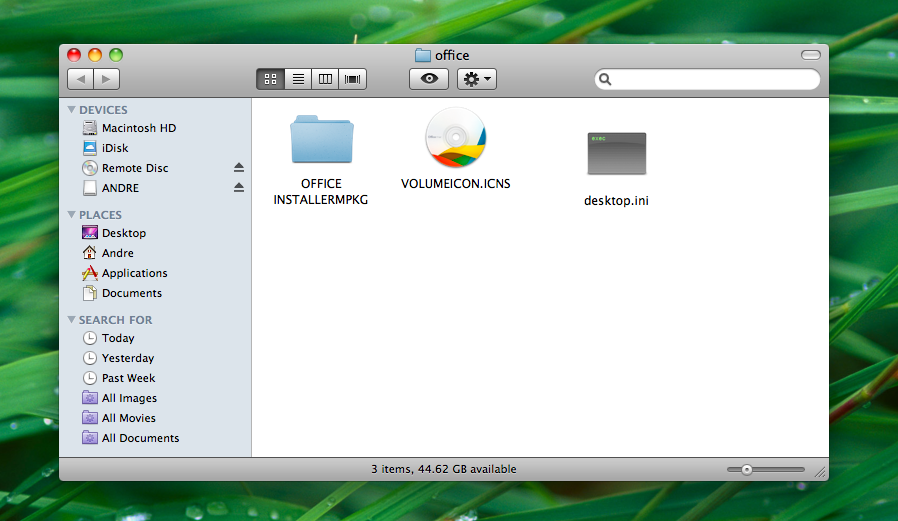This screenshot has width=898, height=521.
Task: Click the All Movies smart folder icon
Action: pyautogui.click(x=89, y=417)
